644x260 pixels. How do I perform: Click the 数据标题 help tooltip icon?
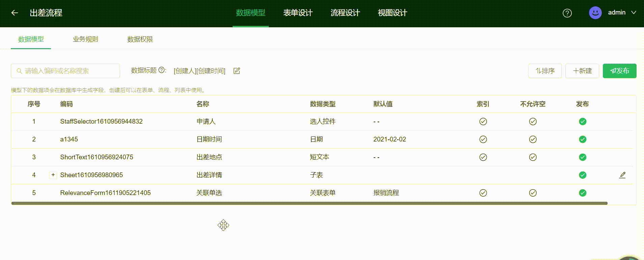[x=162, y=70]
